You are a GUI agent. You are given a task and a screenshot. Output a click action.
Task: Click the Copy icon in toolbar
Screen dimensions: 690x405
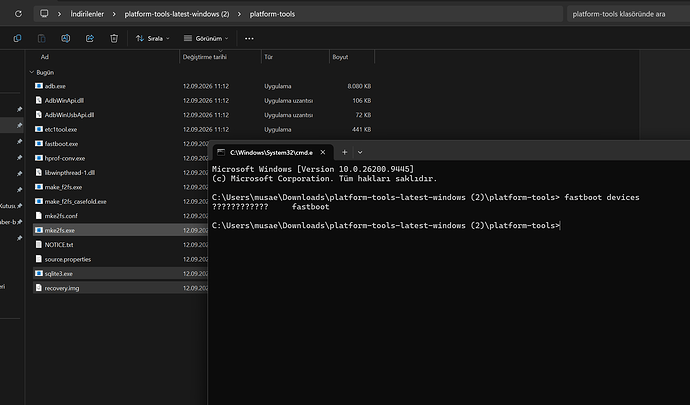tap(17, 38)
